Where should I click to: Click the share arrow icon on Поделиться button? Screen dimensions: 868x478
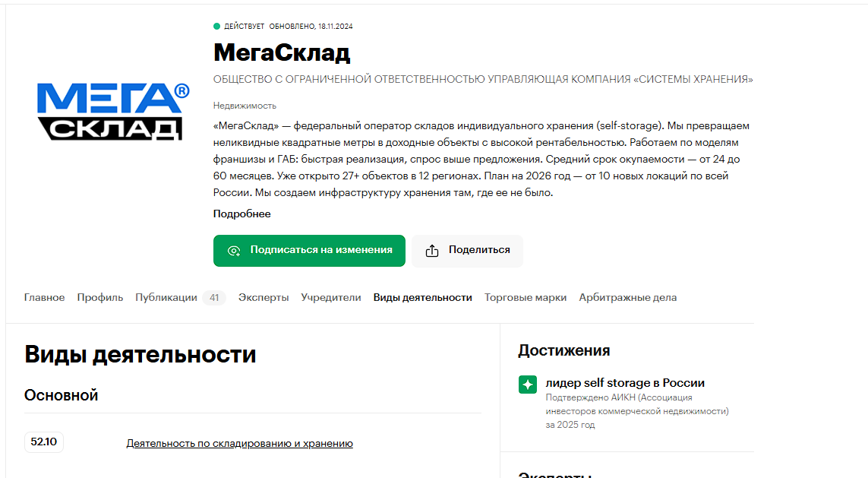[433, 250]
